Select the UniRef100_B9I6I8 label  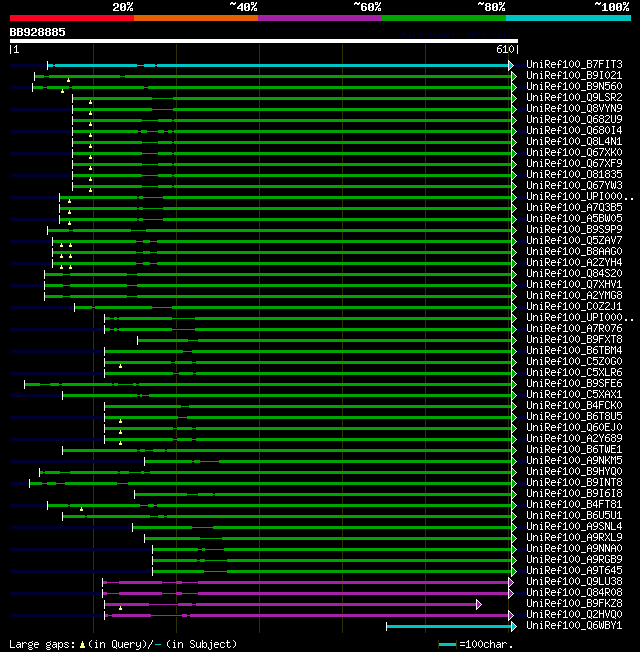574,494
